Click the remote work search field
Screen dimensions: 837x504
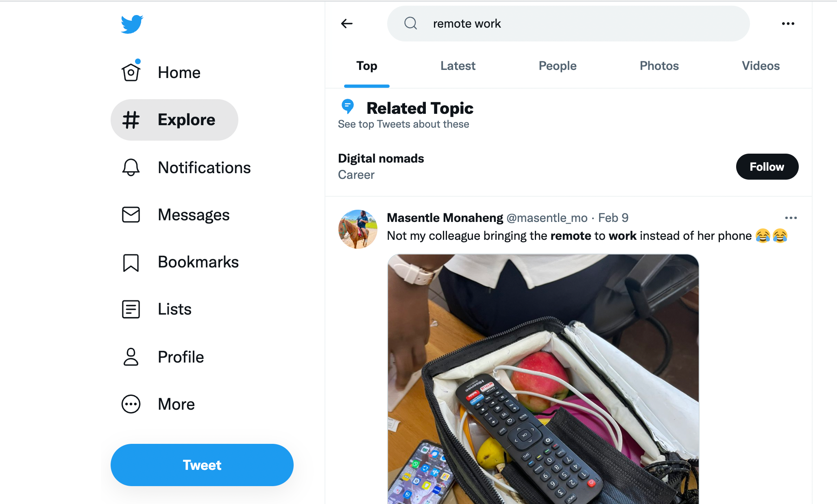569,23
